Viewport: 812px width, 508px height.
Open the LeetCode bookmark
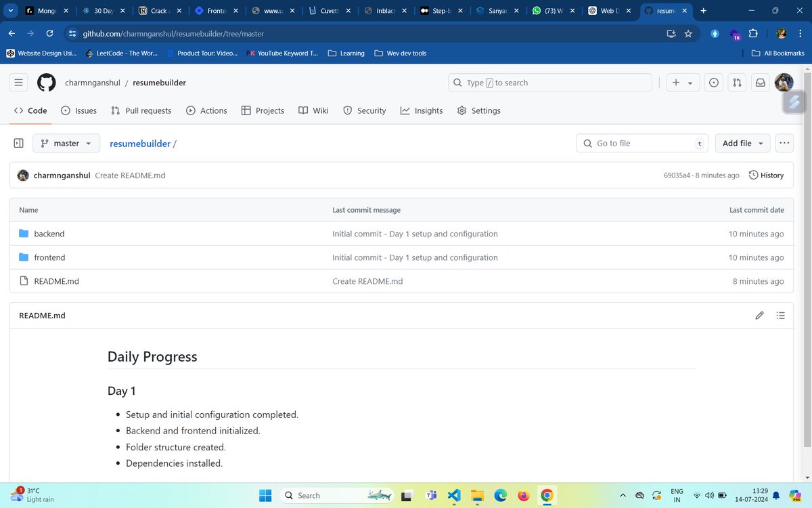[x=121, y=53]
